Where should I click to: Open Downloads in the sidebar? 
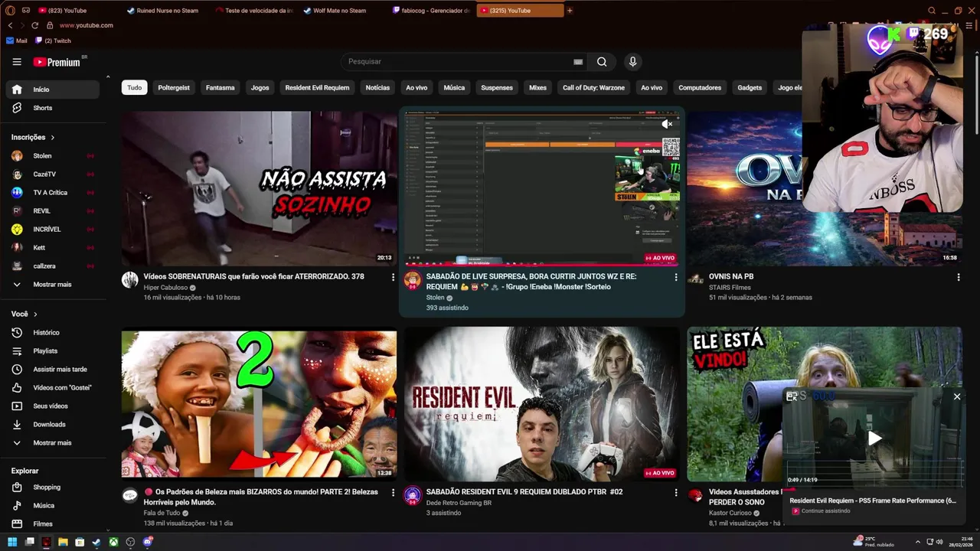tap(52, 425)
